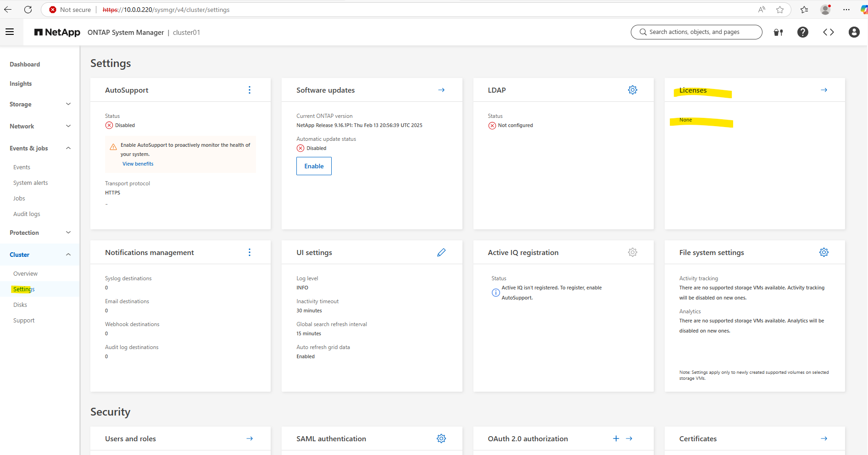868x455 pixels.
Task: Open the hamburger navigation menu
Action: click(10, 32)
